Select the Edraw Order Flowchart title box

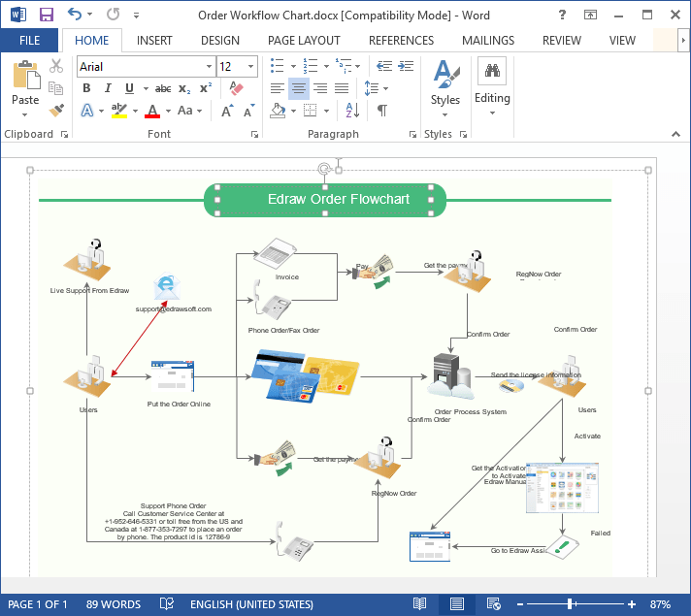325,200
